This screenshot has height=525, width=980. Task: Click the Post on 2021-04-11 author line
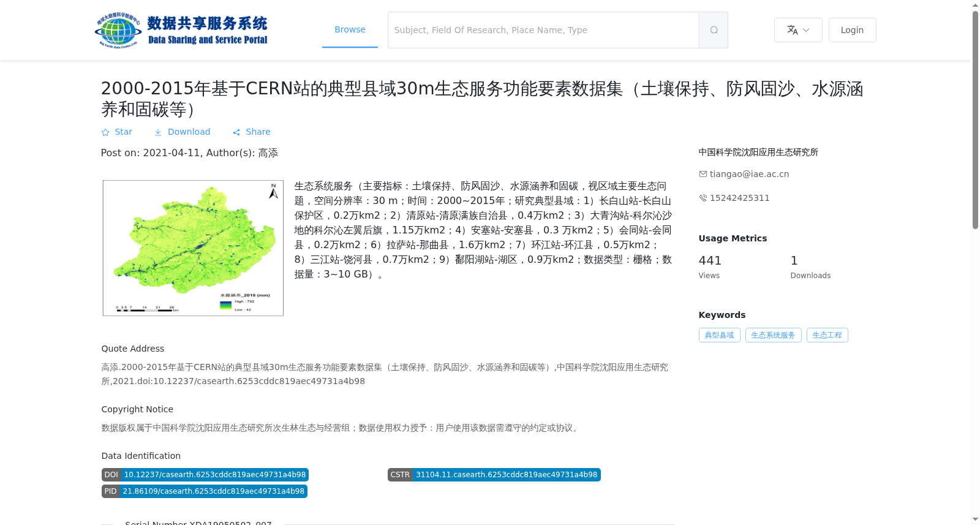(189, 153)
